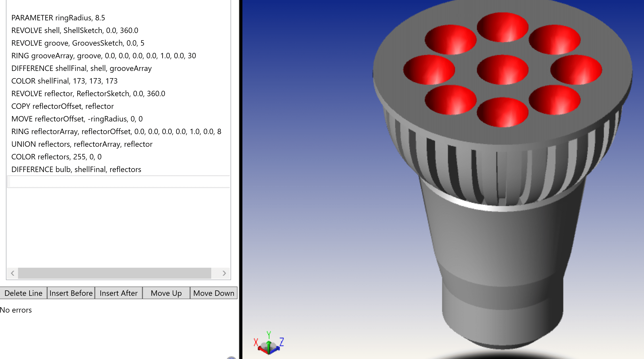This screenshot has width=644, height=359.
Task: Click Move Up to reorder the selected line
Action: click(x=166, y=293)
